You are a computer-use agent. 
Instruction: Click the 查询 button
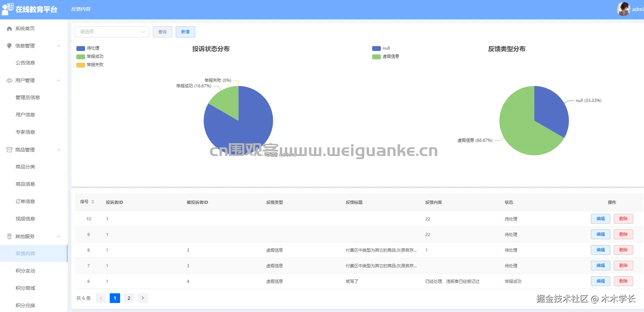pos(162,32)
